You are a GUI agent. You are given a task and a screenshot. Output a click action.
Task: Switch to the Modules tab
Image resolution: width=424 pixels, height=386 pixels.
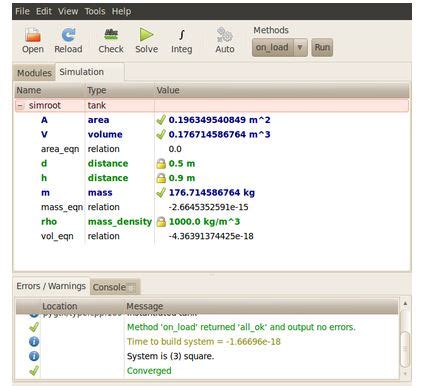coord(34,73)
